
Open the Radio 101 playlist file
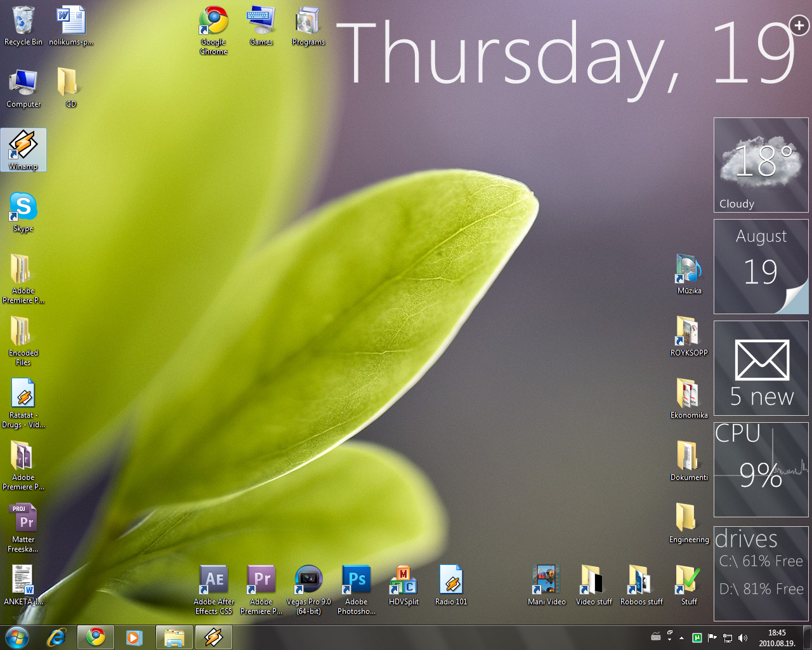coord(451,585)
